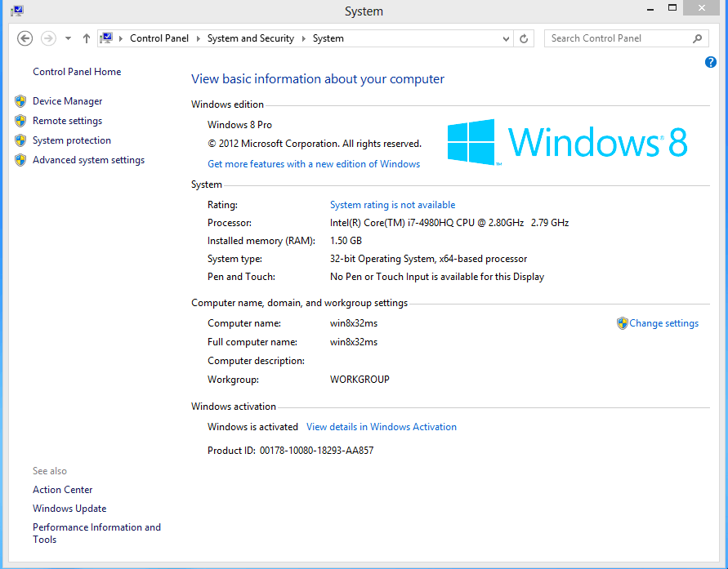Open Performance Information and Tools

pos(96,533)
